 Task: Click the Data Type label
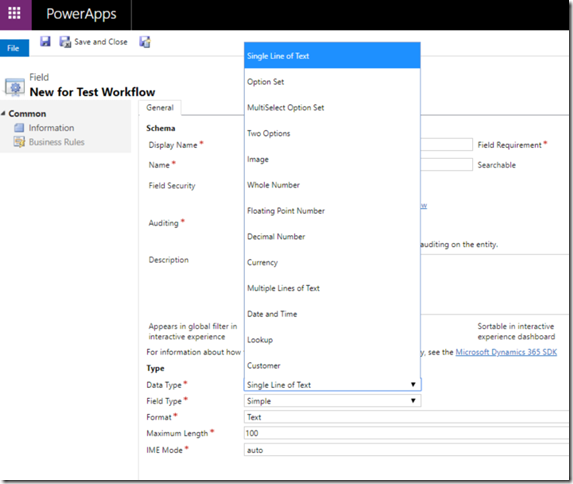click(x=164, y=385)
